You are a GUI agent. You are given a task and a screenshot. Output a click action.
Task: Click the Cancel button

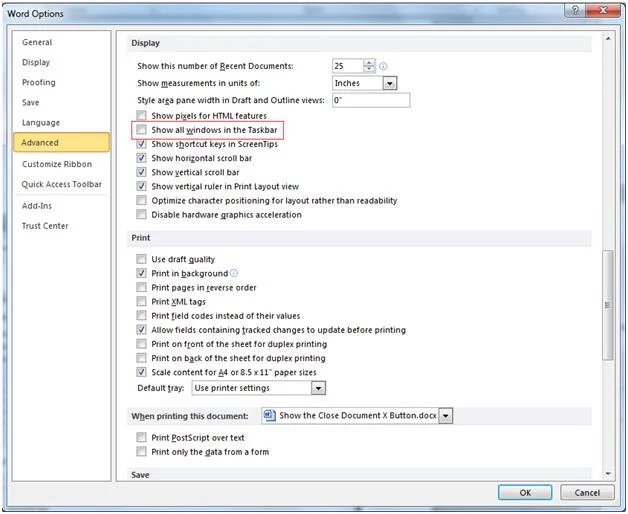[587, 492]
